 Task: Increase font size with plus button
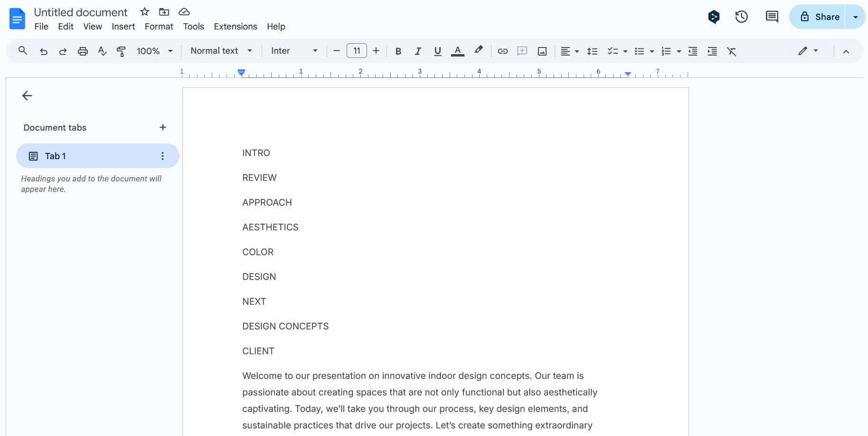(x=376, y=51)
